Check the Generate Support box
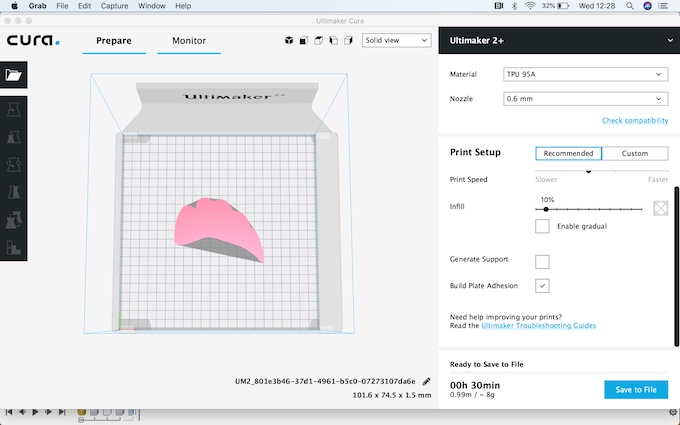The height and width of the screenshot is (425, 680). (x=542, y=262)
